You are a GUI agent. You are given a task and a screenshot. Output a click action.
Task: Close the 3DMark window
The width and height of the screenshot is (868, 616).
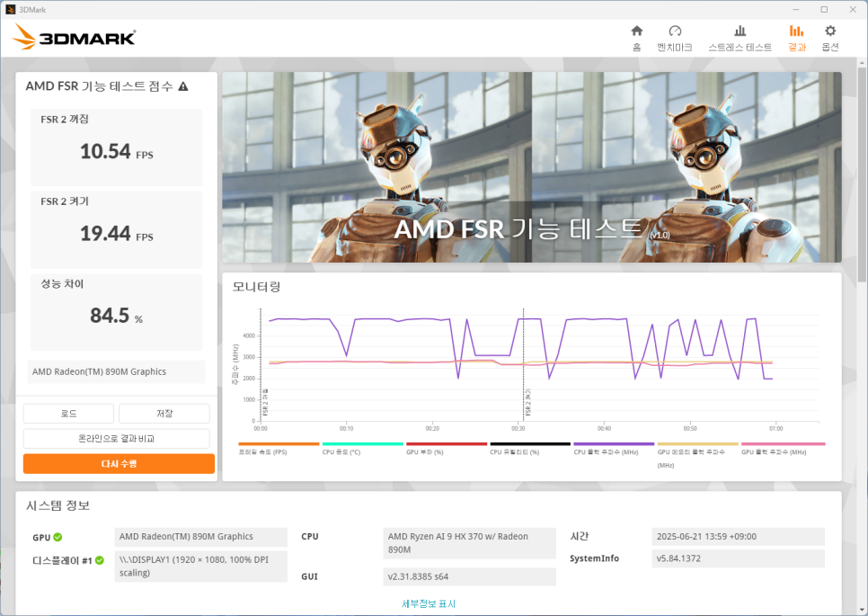click(853, 9)
